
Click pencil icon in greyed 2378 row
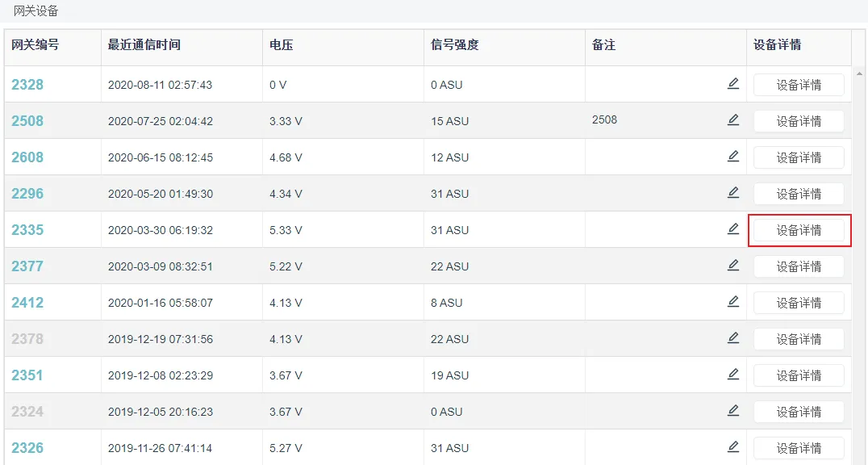733,337
